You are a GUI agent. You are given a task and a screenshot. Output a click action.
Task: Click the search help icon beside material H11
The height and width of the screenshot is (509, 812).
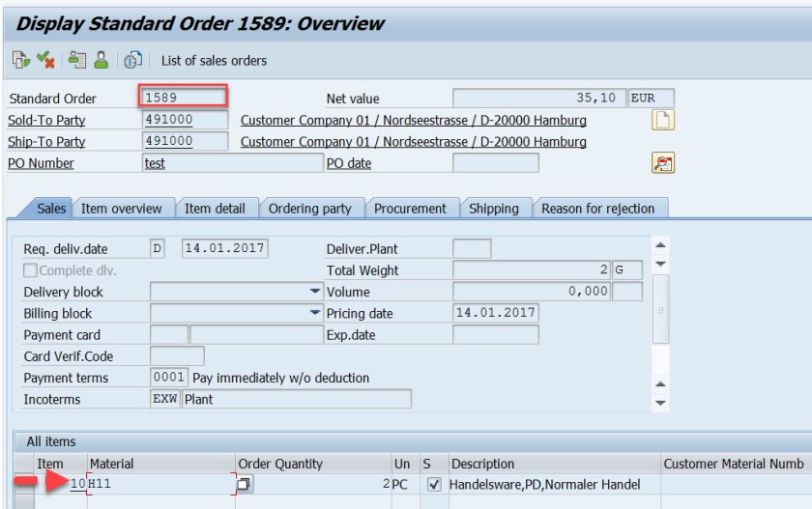244,485
